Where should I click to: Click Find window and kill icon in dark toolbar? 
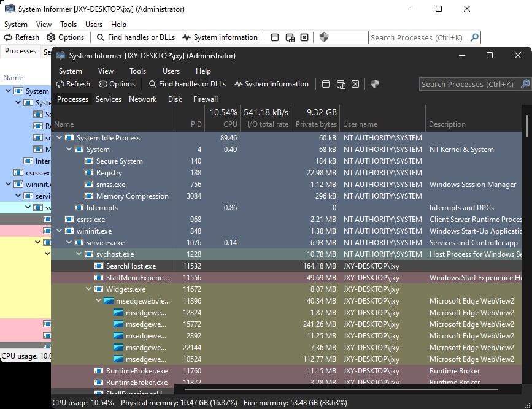[355, 84]
